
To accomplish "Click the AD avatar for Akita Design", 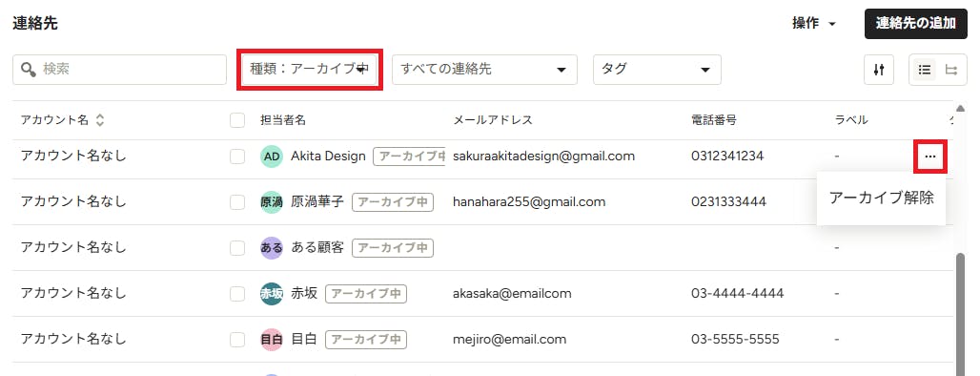I will (x=272, y=157).
